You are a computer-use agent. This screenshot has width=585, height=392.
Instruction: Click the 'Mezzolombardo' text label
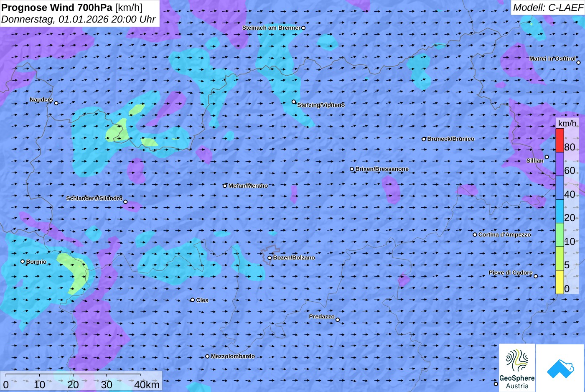click(233, 356)
